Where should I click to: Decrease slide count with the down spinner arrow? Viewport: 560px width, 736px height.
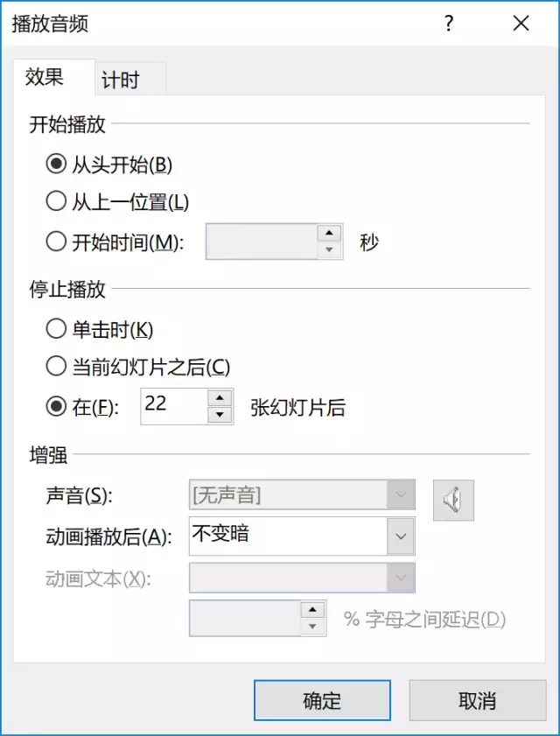tap(220, 416)
